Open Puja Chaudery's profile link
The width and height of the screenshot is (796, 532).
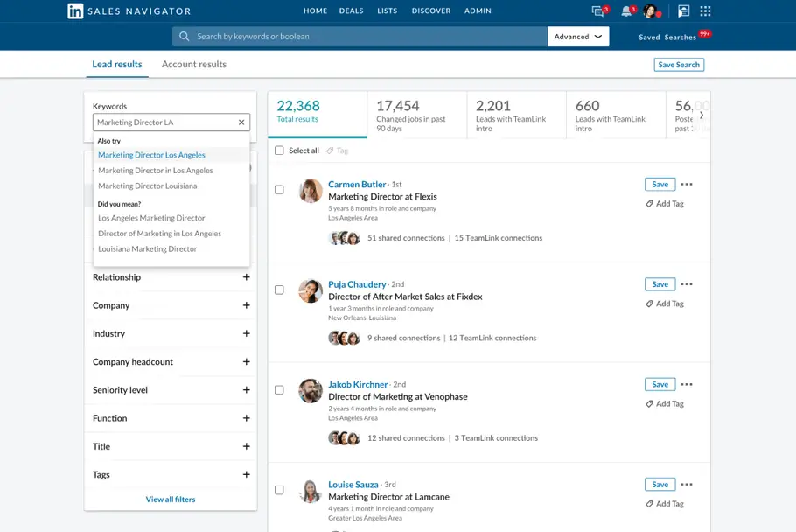click(x=356, y=283)
